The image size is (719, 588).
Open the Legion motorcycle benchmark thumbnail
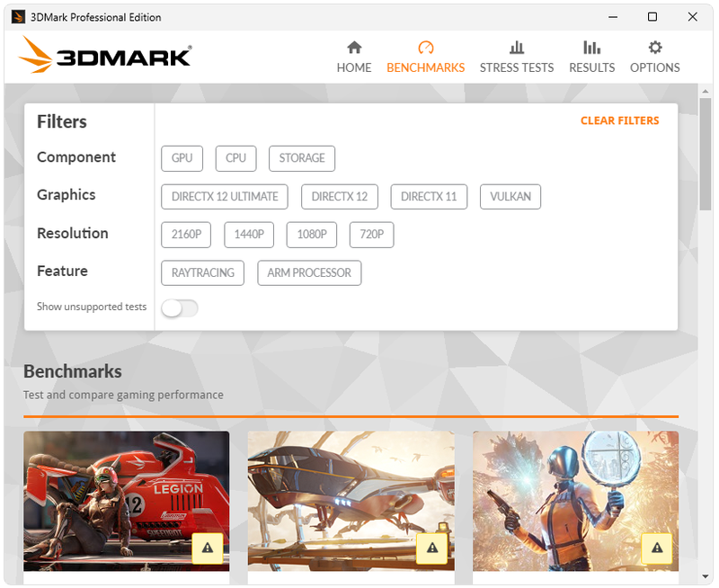tap(127, 501)
